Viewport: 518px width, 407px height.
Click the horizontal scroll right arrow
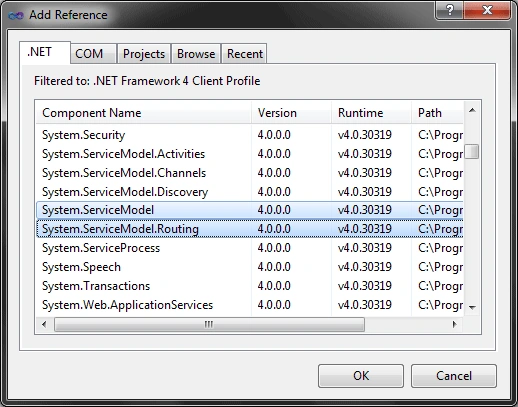pyautogui.click(x=454, y=324)
